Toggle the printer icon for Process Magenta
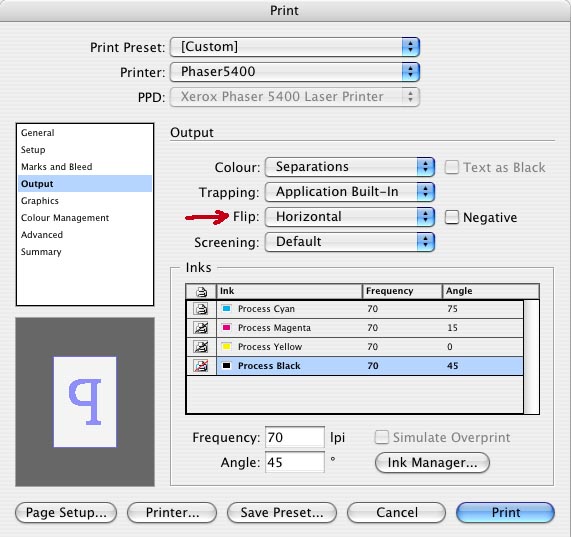Viewport: 571px width, 537px height. (201, 328)
